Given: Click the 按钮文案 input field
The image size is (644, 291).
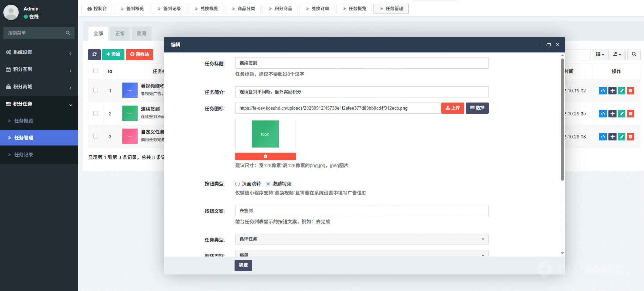Looking at the screenshot, I should tap(362, 211).
